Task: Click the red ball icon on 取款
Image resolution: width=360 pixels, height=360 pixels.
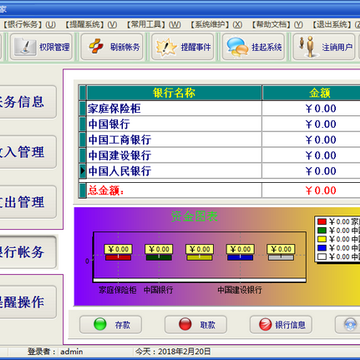Action: (185, 324)
